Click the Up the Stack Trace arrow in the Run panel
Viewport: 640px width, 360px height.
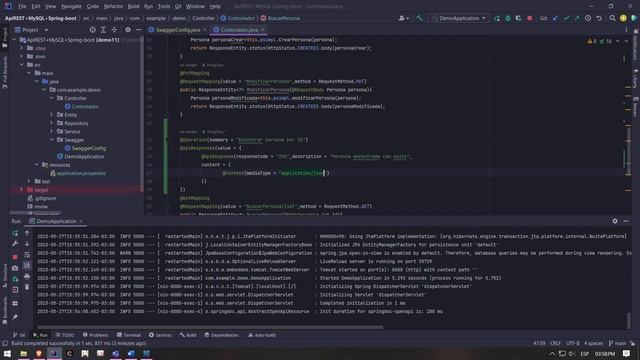pos(27,233)
